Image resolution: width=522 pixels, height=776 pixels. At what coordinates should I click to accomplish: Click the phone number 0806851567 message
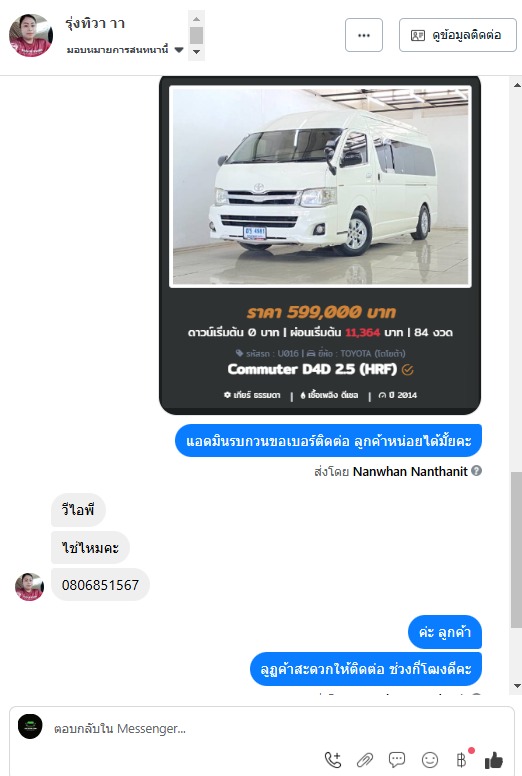click(x=100, y=585)
